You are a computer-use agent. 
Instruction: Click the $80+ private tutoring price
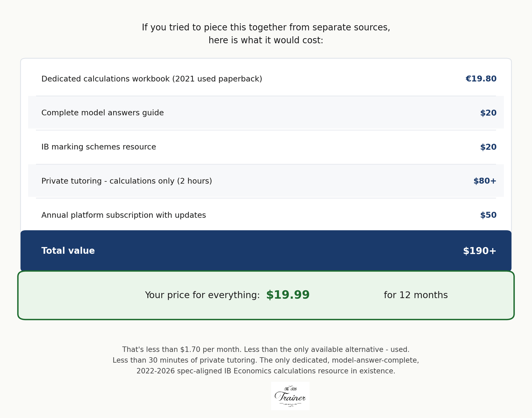(484, 181)
